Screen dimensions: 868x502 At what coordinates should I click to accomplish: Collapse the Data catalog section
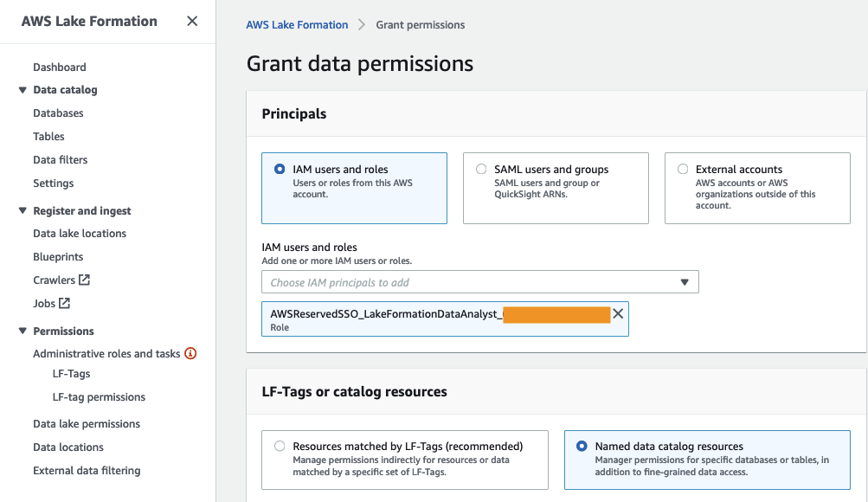pos(23,90)
